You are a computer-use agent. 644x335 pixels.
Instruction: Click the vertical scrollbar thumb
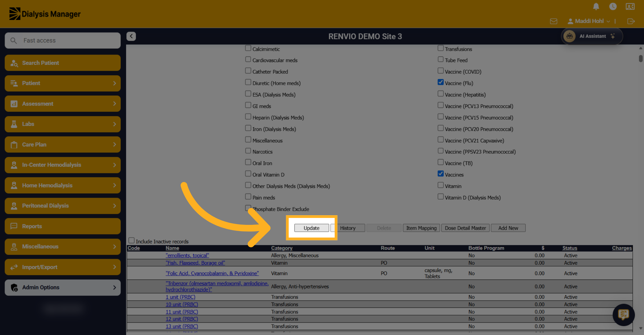pyautogui.click(x=641, y=59)
